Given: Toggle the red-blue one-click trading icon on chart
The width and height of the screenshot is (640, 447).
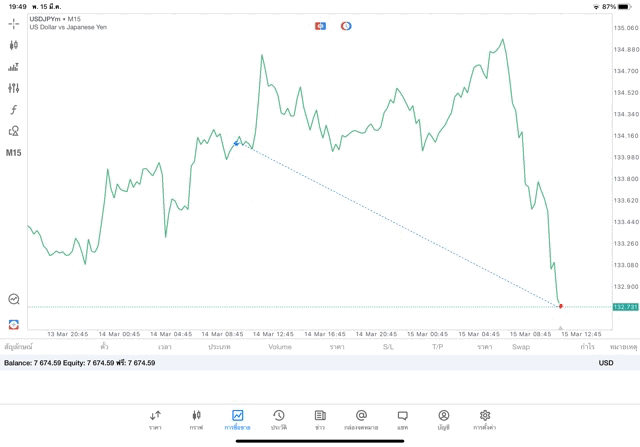Looking at the screenshot, I should pos(320,26).
